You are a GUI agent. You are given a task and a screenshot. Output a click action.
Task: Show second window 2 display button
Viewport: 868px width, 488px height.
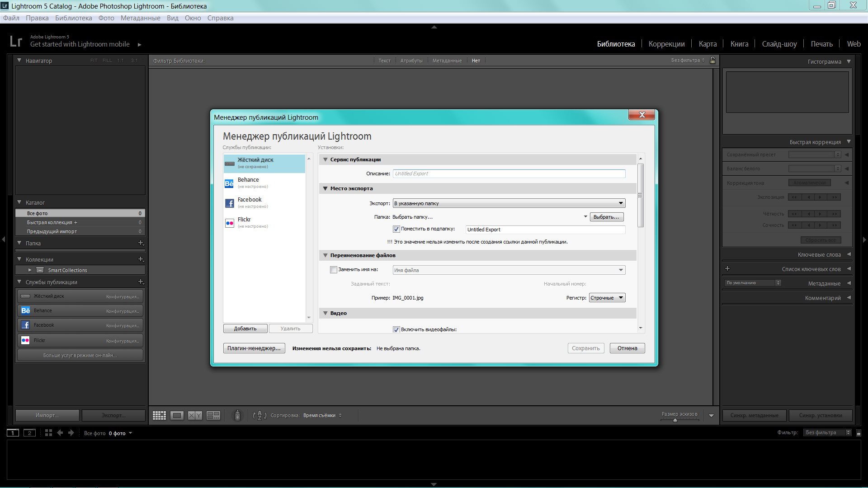(29, 433)
